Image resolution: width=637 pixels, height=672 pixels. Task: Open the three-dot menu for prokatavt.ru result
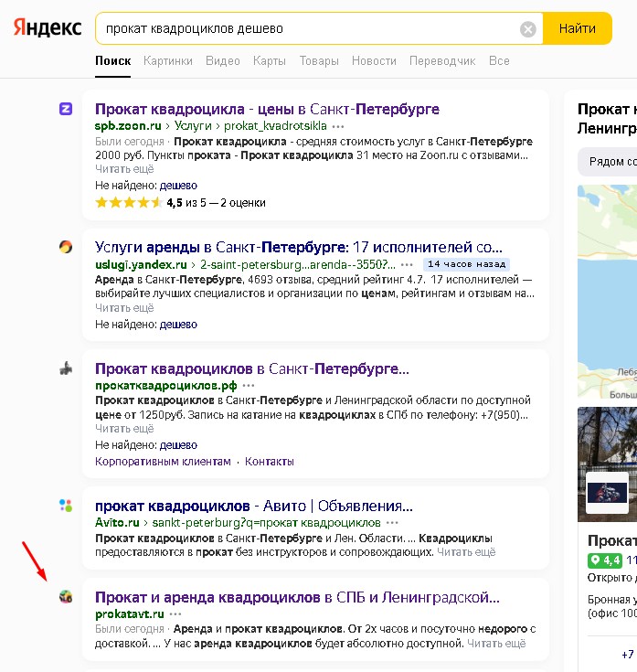coord(175,614)
